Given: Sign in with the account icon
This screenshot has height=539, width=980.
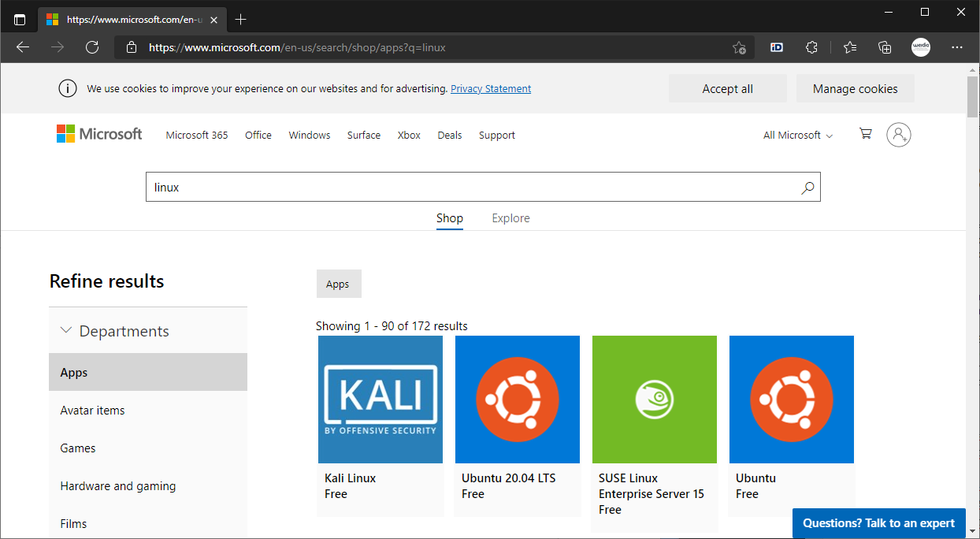Looking at the screenshot, I should pos(899,135).
